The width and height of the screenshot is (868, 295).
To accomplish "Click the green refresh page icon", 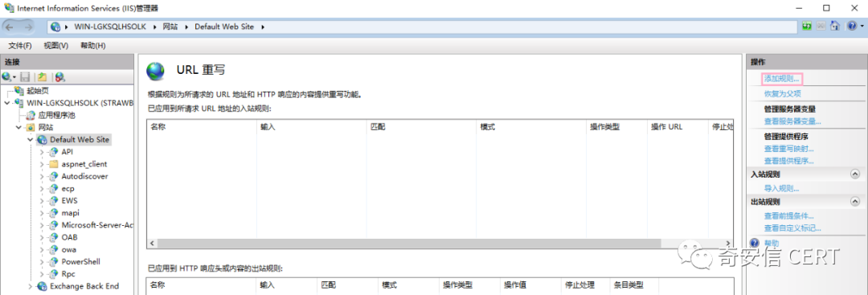I will (807, 27).
